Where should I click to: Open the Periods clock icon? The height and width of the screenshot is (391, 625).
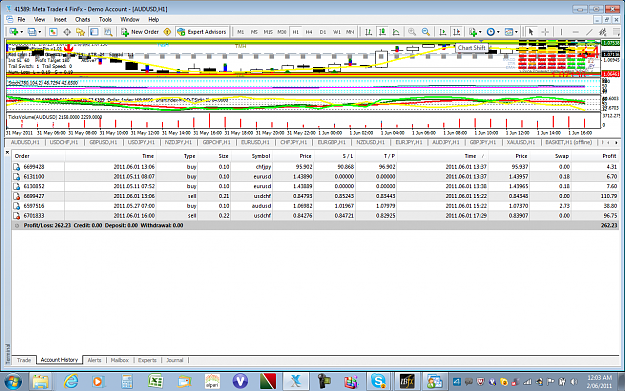[491, 32]
